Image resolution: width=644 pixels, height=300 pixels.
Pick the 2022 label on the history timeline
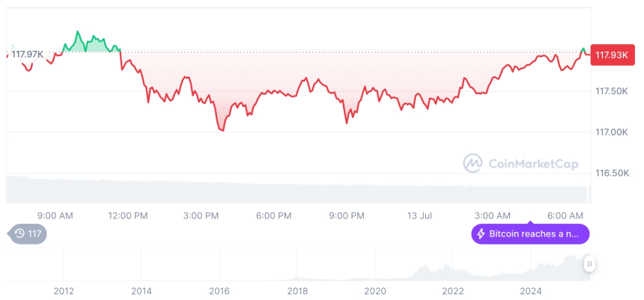click(x=452, y=290)
